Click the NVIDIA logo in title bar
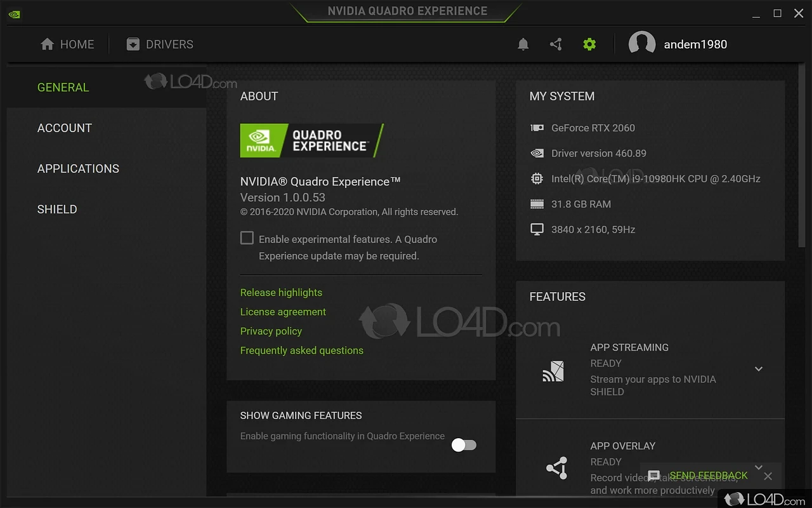812x508 pixels. [15, 14]
